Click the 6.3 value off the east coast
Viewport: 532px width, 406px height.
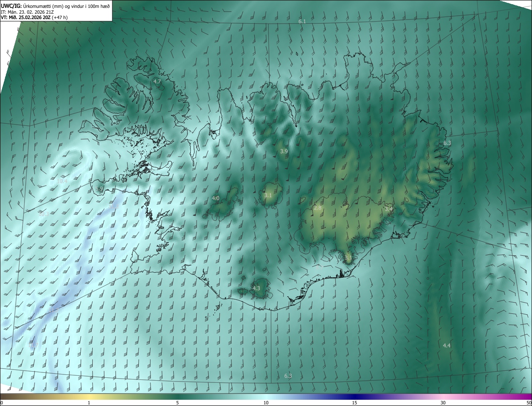pyautogui.click(x=447, y=143)
